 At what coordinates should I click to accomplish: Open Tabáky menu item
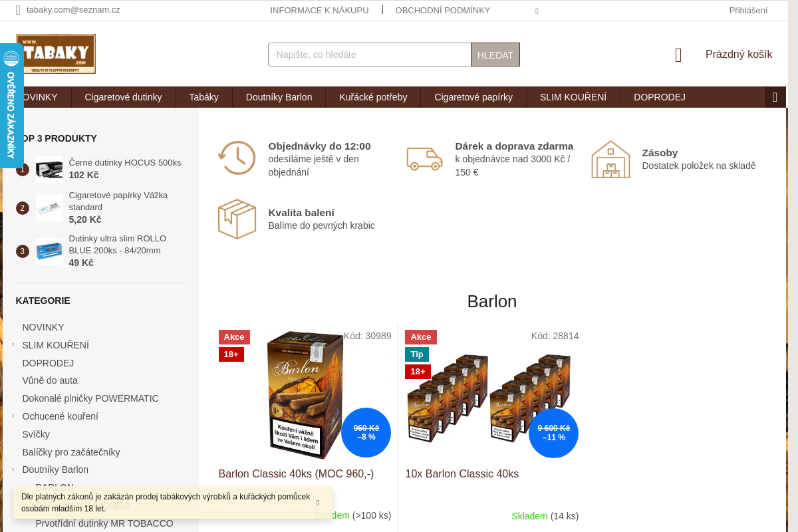(203, 97)
